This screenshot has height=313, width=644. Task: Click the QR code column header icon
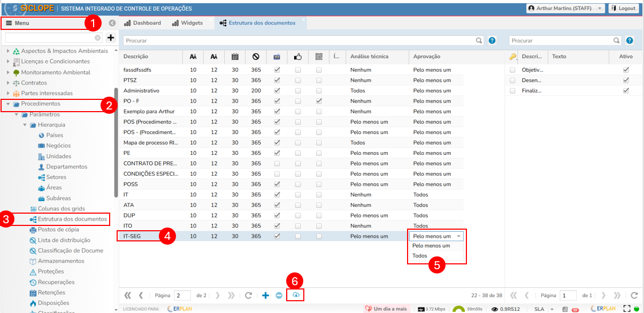pos(319,57)
